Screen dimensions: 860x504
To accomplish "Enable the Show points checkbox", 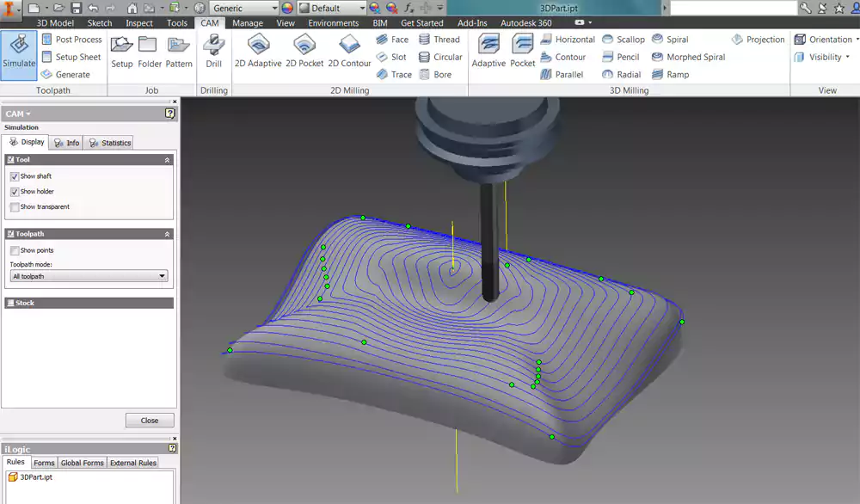I will pos(15,250).
